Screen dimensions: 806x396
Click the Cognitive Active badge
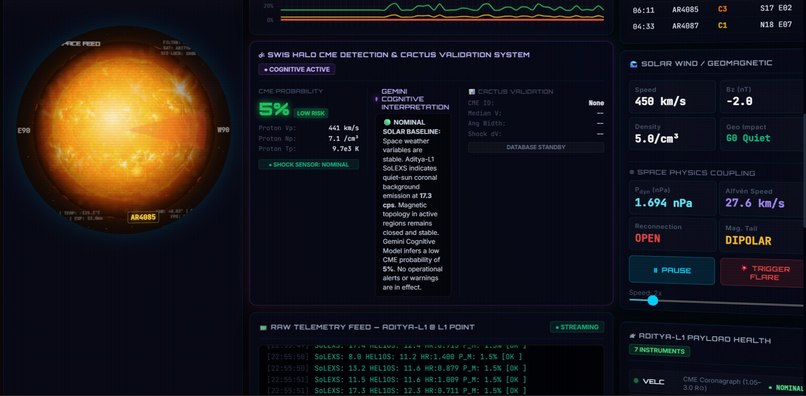click(x=297, y=69)
